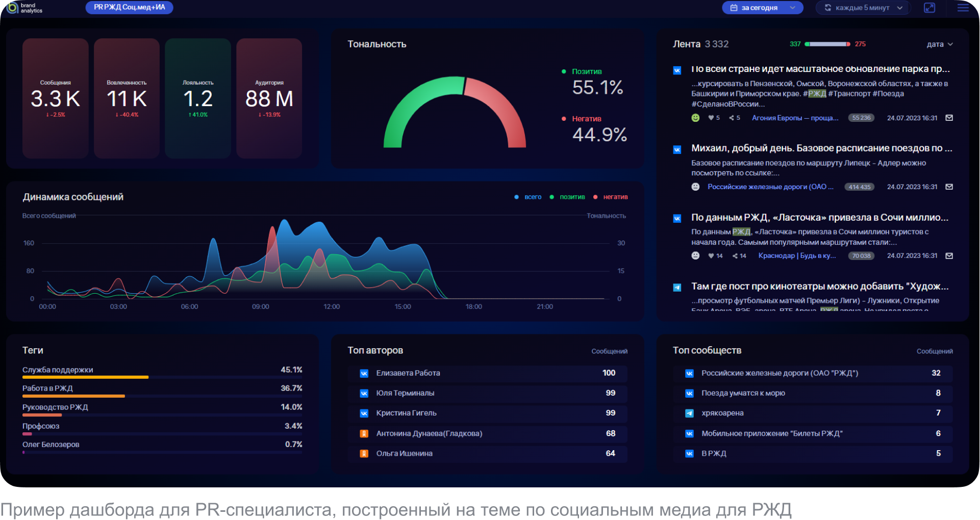Click the heart icon with 14 likes
The height and width of the screenshot is (520, 980).
click(x=711, y=256)
